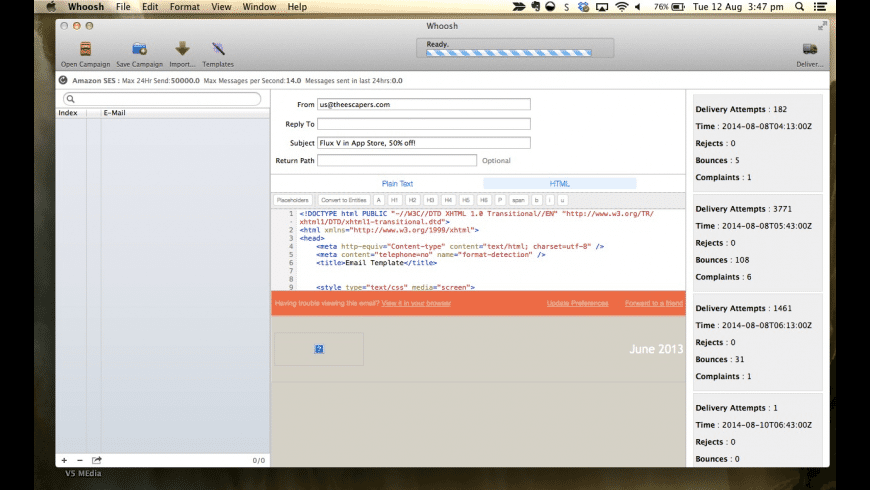Viewport: 870px width, 490px height.
Task: Open Notification Center list icon
Action: coord(820,7)
